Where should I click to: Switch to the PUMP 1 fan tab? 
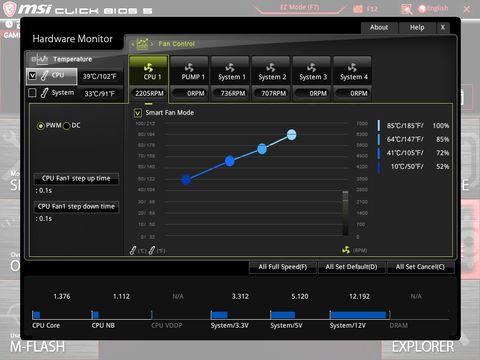(x=189, y=70)
